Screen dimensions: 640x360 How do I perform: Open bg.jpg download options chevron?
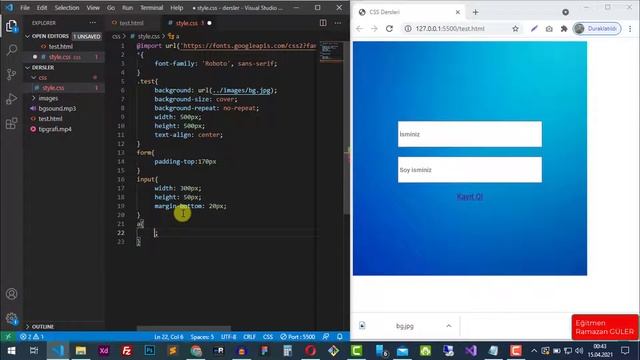click(449, 326)
